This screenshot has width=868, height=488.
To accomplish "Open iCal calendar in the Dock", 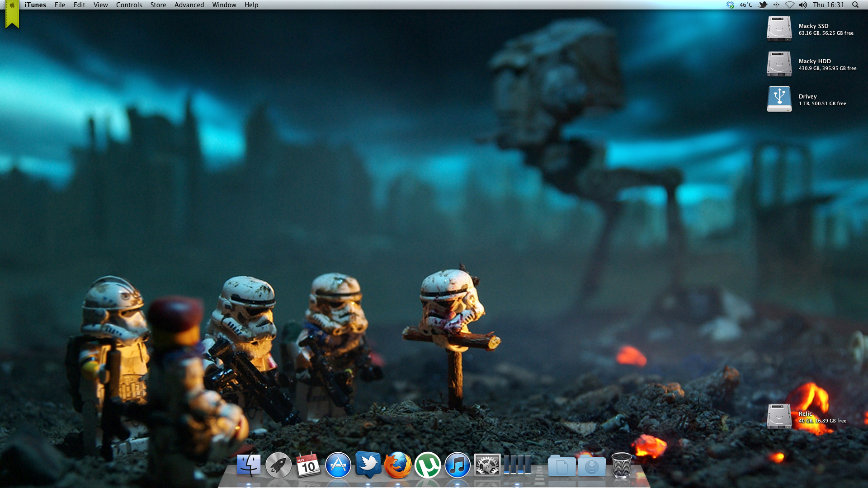I will (308, 465).
